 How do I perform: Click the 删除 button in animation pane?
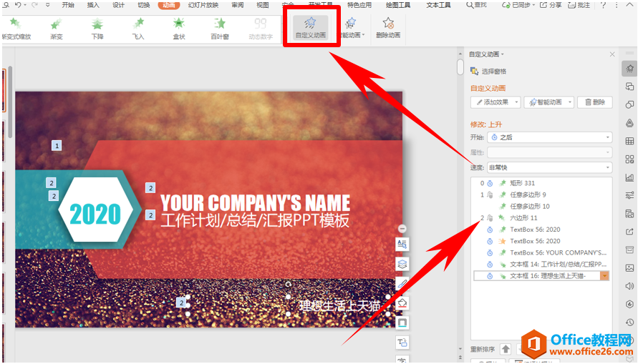[x=595, y=102]
